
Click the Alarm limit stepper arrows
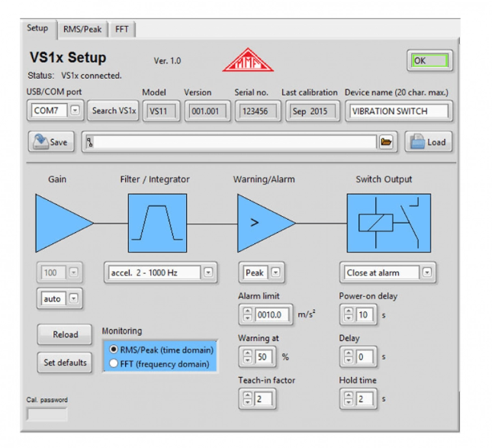point(248,314)
